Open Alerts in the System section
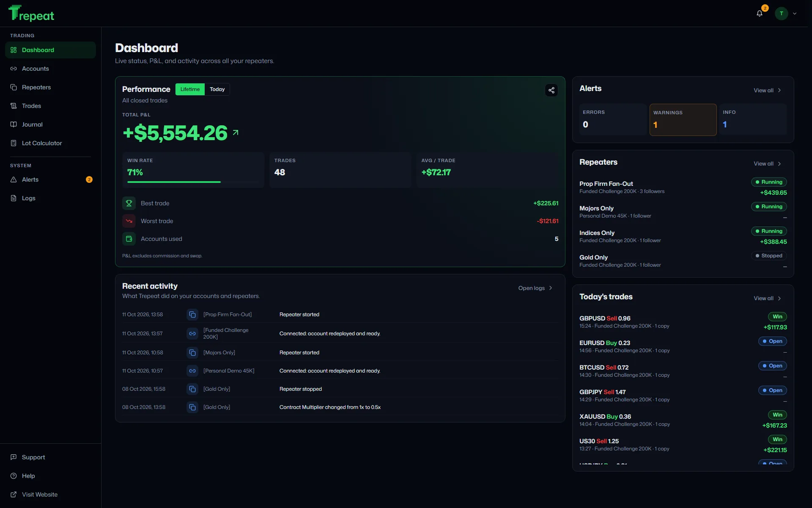Screen dimensions: 812x508 (50, 179)
